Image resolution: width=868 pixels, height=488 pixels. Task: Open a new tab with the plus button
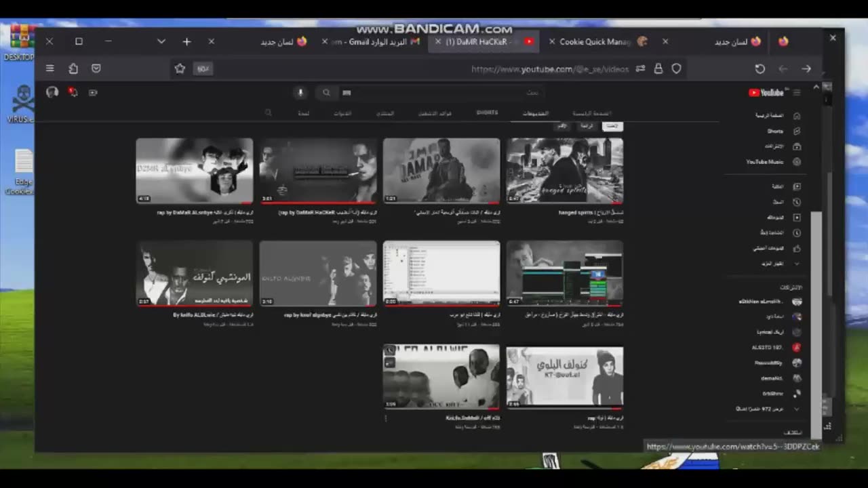pos(186,41)
